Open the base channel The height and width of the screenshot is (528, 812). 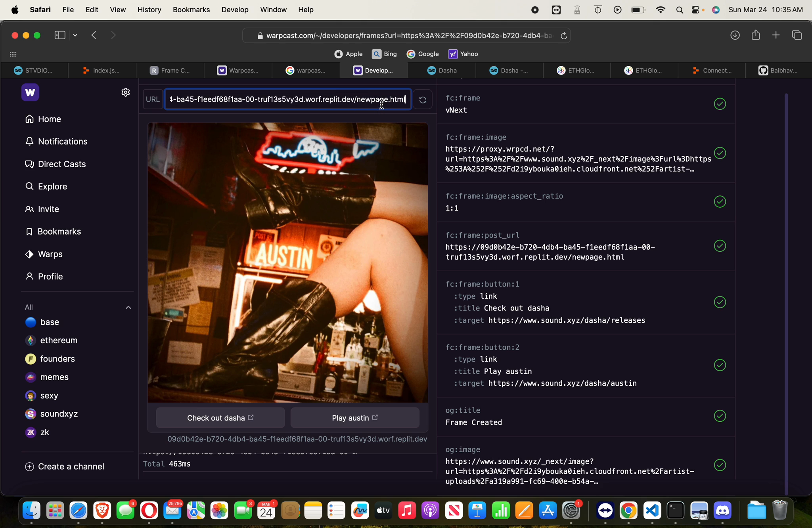pyautogui.click(x=42, y=322)
